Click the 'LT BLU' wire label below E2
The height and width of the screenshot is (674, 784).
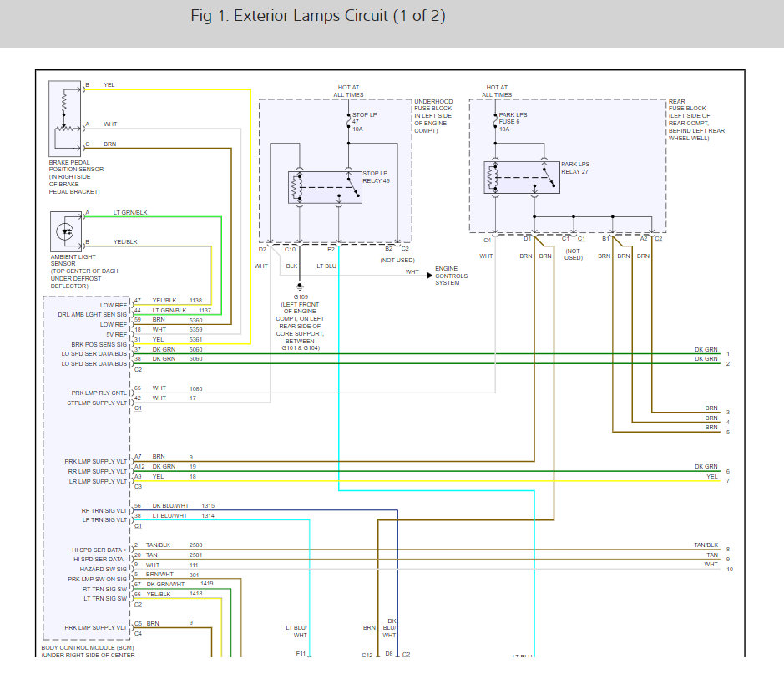(x=326, y=266)
